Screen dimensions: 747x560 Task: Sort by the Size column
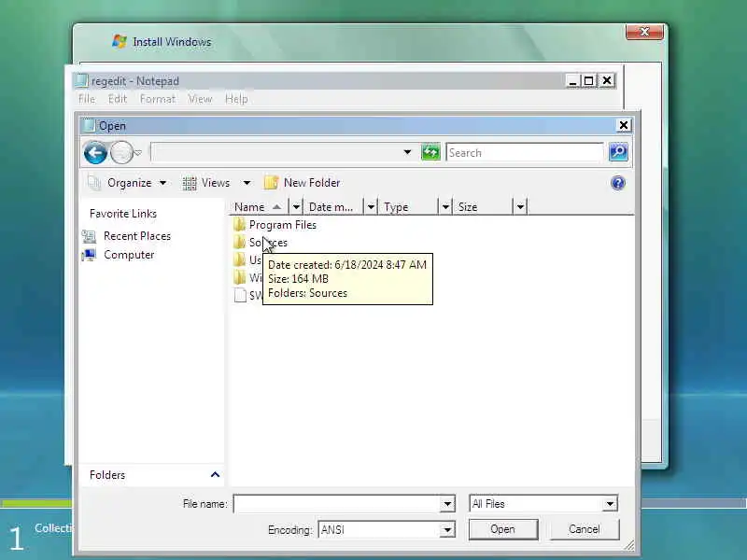click(483, 207)
